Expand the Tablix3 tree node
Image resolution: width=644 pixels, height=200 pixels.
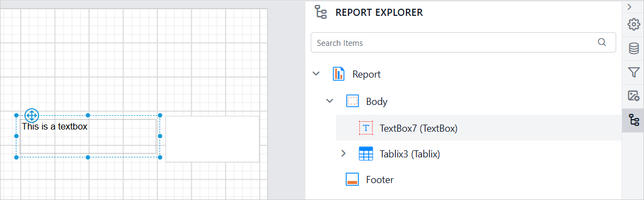point(344,154)
